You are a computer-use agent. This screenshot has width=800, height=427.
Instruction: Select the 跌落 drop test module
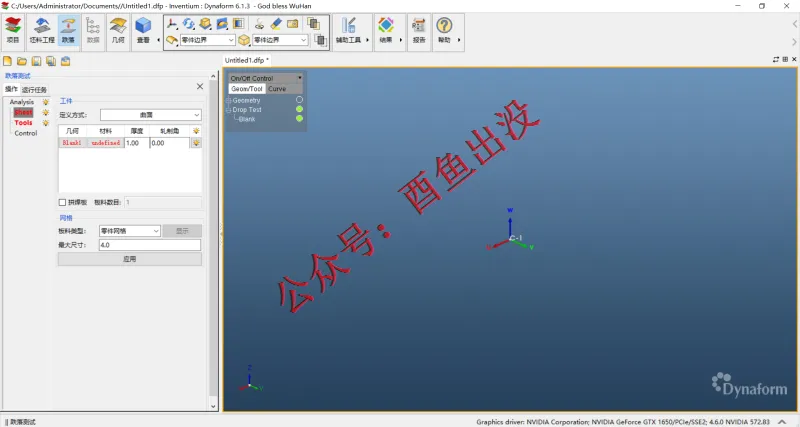(68, 31)
